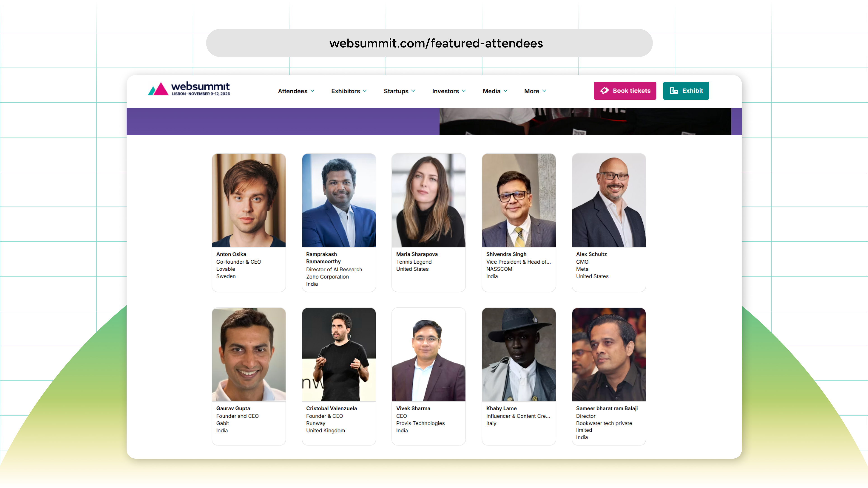The image size is (868, 488).
Task: Open Anton Osika's profile photo
Action: (249, 200)
